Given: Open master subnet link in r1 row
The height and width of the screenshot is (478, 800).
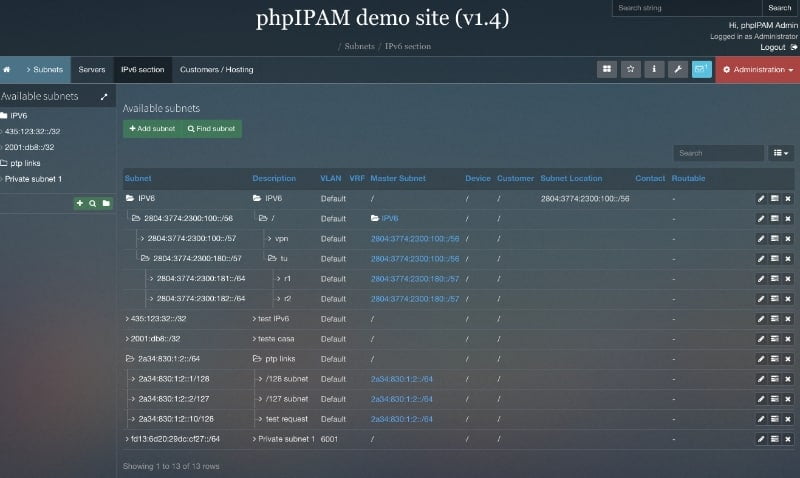Looking at the screenshot, I should pos(415,279).
